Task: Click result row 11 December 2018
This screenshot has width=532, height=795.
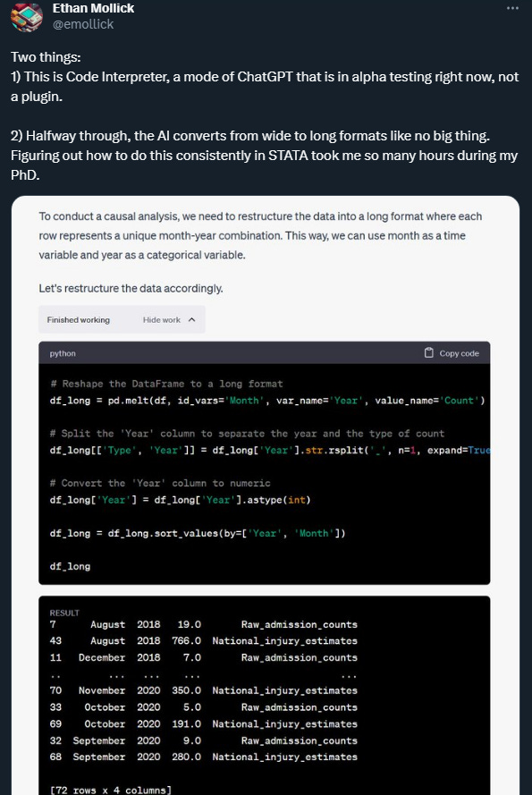Action: 203,657
